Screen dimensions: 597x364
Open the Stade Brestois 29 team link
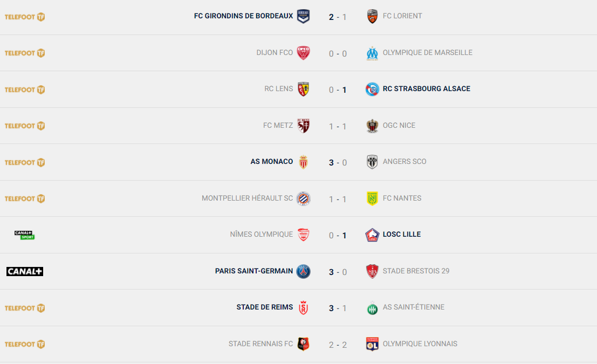[416, 271]
